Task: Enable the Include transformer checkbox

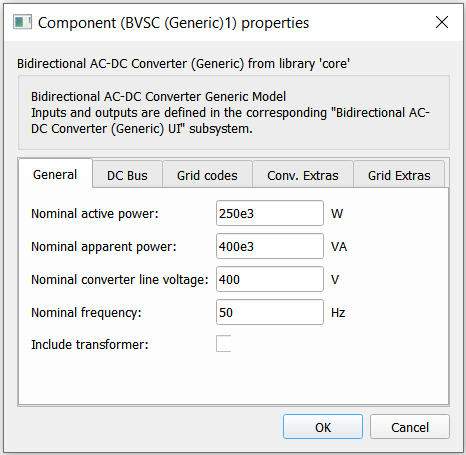Action: click(224, 344)
